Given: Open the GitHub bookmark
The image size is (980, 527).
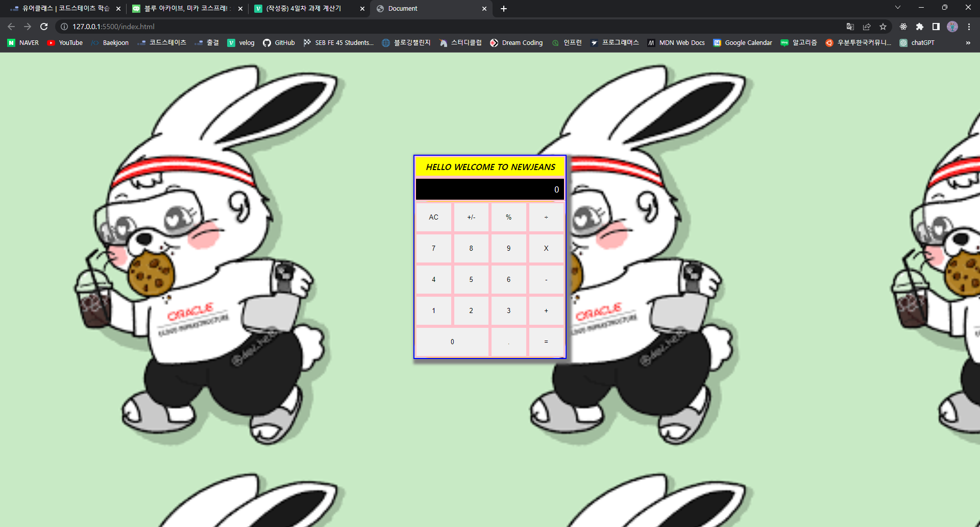Looking at the screenshot, I should (279, 43).
